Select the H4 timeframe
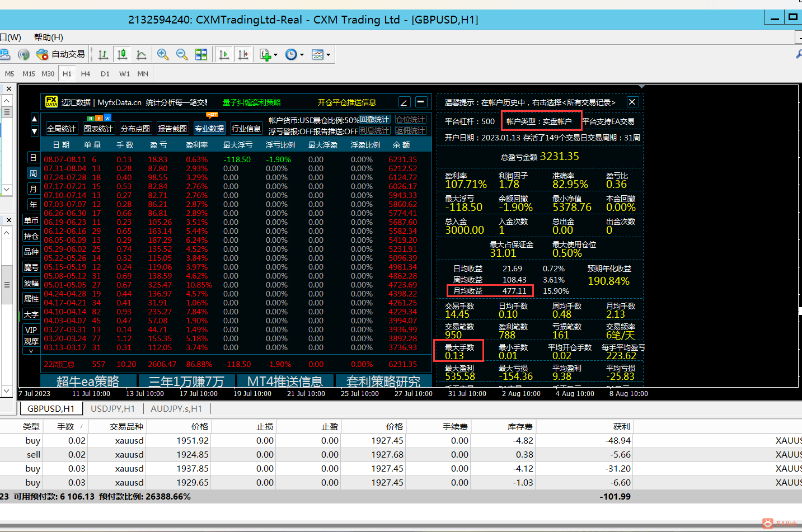This screenshot has width=802, height=532. point(85,73)
